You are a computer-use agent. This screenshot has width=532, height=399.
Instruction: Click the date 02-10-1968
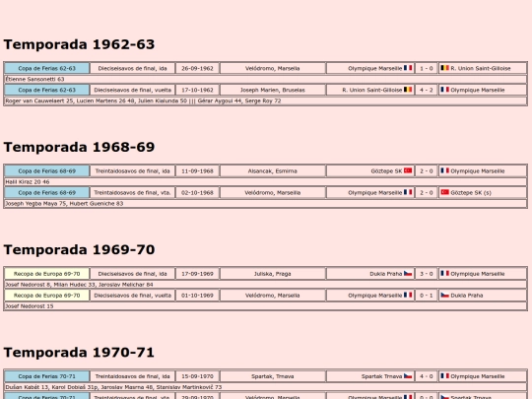197,193
